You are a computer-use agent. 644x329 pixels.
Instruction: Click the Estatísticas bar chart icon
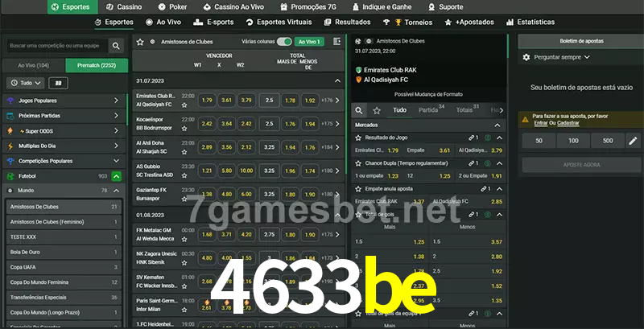pyautogui.click(x=510, y=23)
